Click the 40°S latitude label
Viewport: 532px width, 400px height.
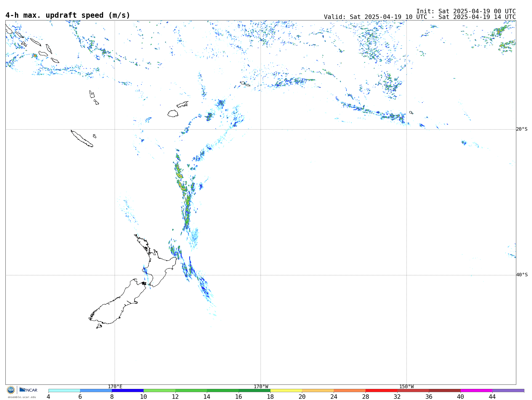click(x=522, y=275)
